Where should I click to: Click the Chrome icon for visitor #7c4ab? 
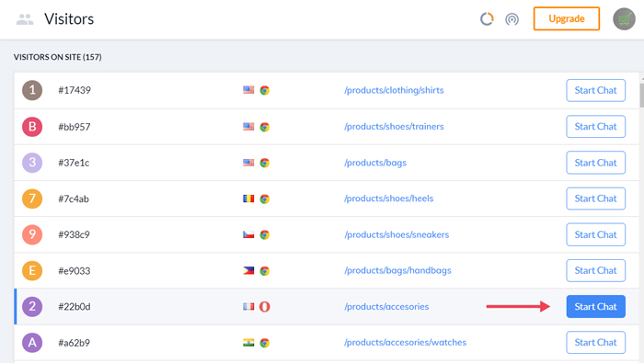pos(265,199)
